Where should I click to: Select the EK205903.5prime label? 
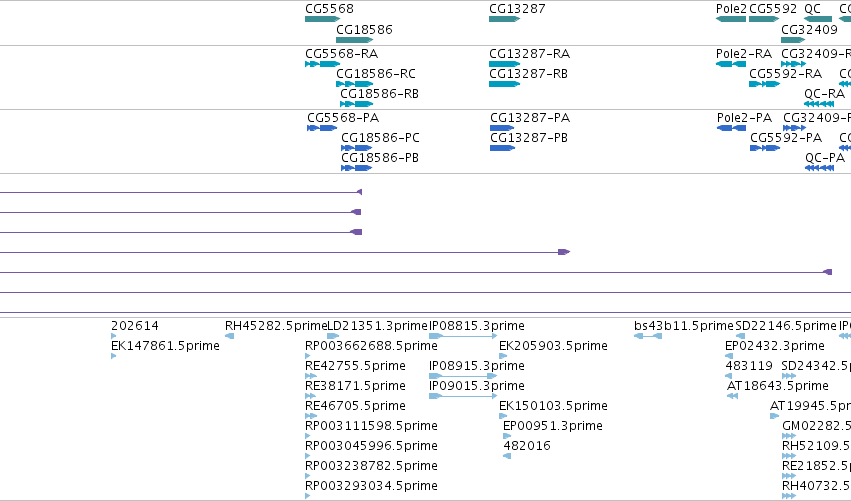(553, 346)
